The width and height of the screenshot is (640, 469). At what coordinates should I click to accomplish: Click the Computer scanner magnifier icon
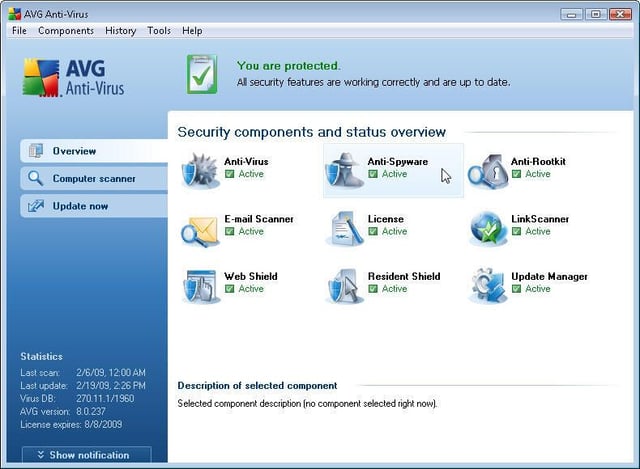36,178
